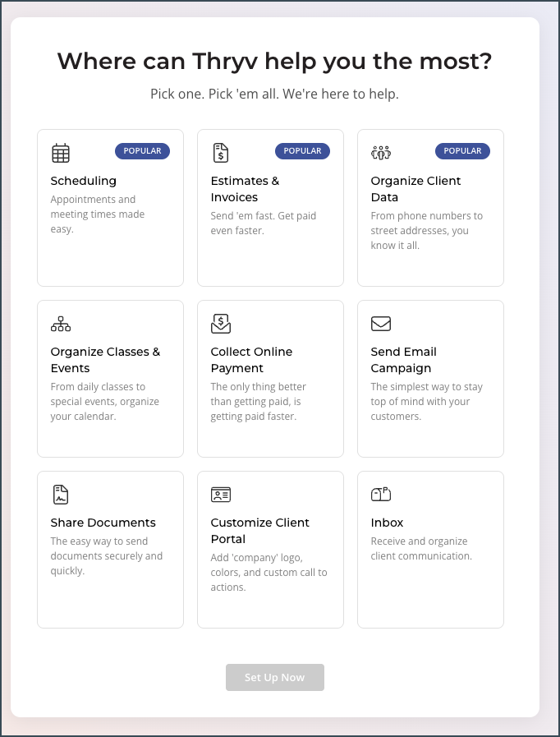Click the ID card icon on Customize Client Portal

tap(221, 495)
